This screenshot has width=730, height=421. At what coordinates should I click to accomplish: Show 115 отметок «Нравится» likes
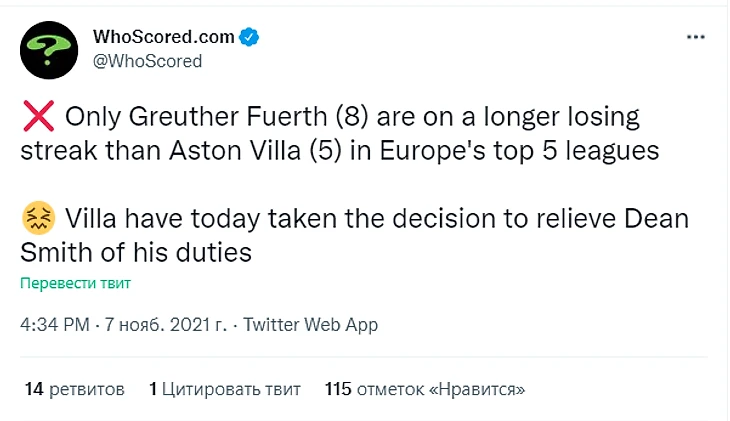pos(425,388)
